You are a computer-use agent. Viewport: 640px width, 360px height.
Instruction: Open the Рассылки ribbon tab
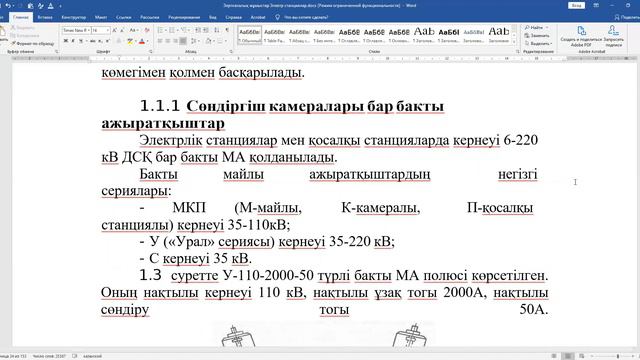click(x=149, y=17)
